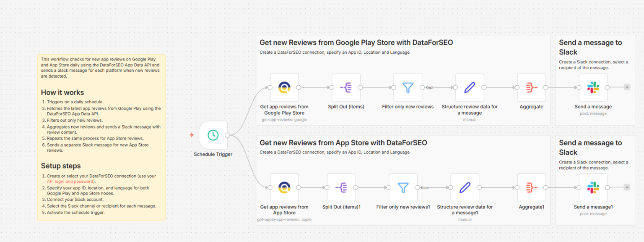644x242 pixels.
Task: Select the 'Setup steps' heading in the note
Action: tap(61, 166)
